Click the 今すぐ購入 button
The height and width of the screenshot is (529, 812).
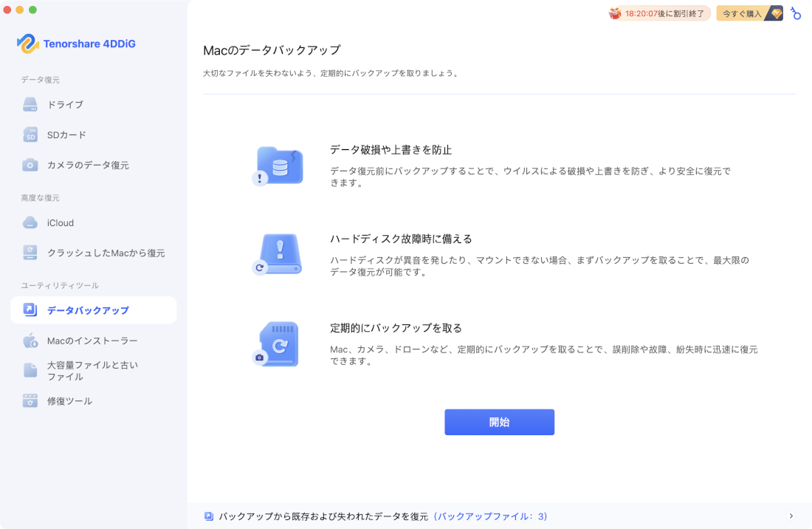click(749, 13)
